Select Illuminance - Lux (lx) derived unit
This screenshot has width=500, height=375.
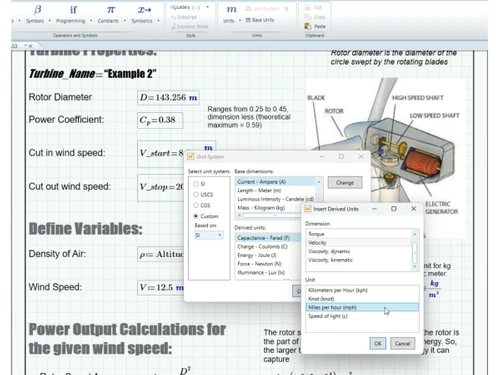coord(269,272)
